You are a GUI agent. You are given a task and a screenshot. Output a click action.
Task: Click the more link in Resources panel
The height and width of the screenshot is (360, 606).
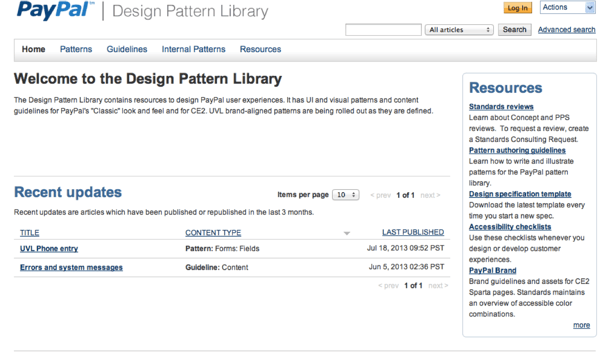[582, 325]
